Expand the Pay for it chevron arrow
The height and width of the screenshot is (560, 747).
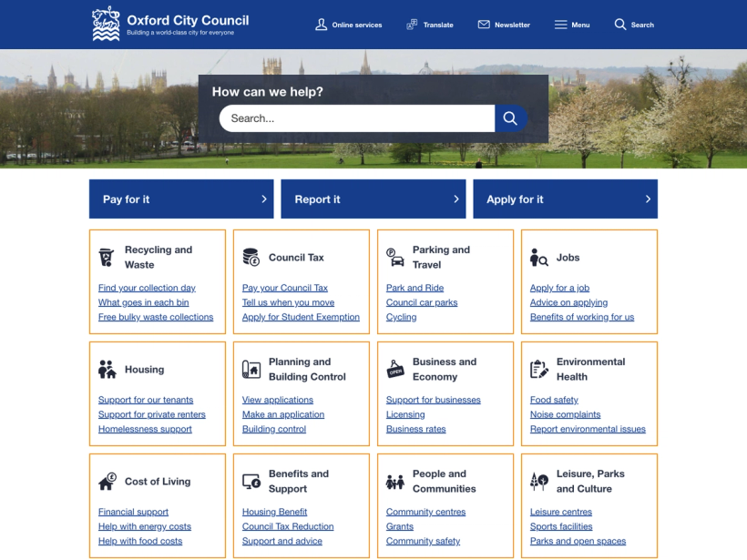tap(264, 199)
